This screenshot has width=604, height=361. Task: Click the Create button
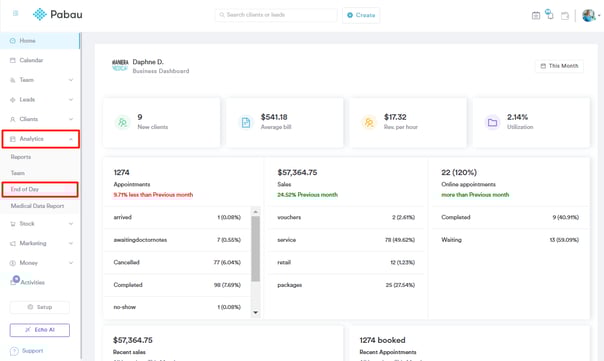pyautogui.click(x=361, y=15)
